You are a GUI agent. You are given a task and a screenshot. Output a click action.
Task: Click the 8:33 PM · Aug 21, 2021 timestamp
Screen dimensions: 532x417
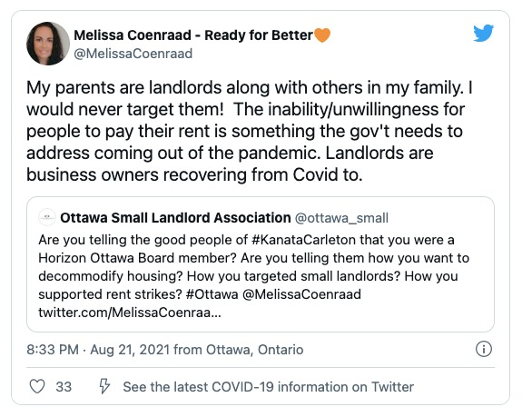coord(98,350)
